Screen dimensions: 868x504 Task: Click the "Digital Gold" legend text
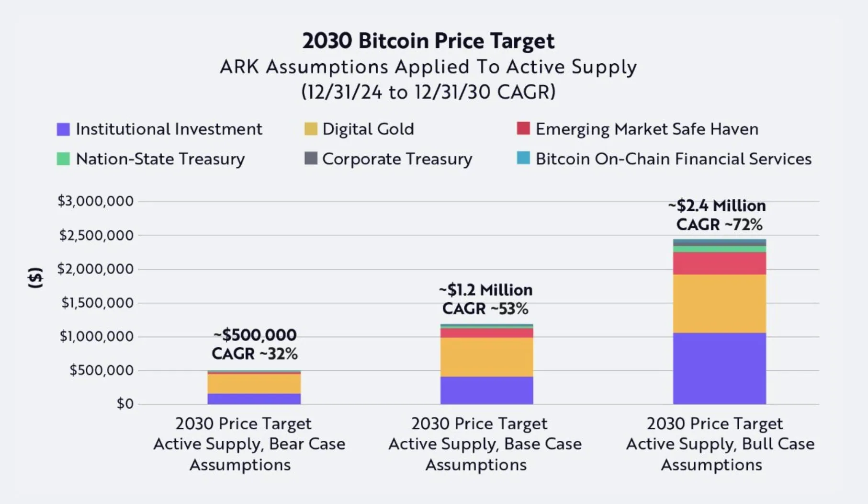[x=368, y=129]
